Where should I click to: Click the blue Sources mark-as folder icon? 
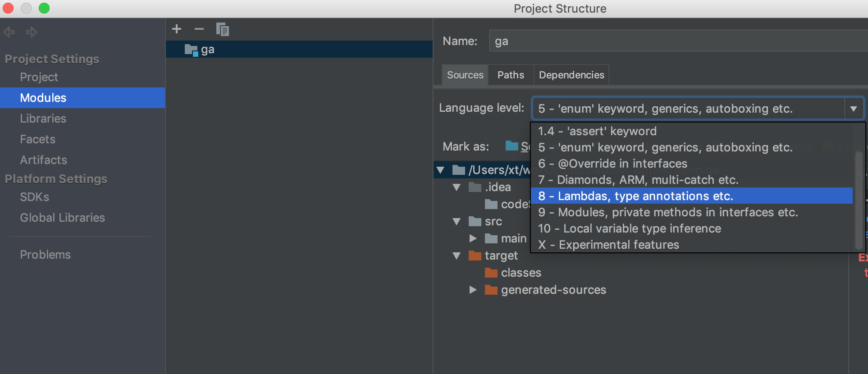[x=512, y=146]
